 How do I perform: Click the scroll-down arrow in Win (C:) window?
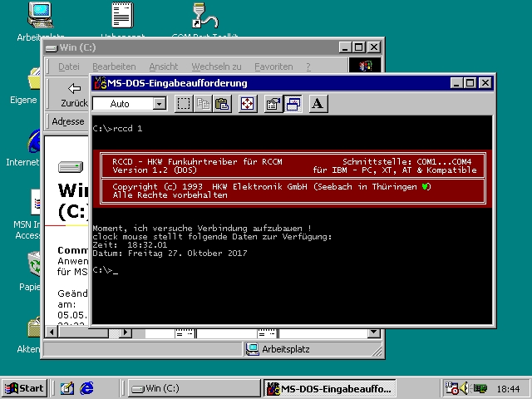coord(374,332)
